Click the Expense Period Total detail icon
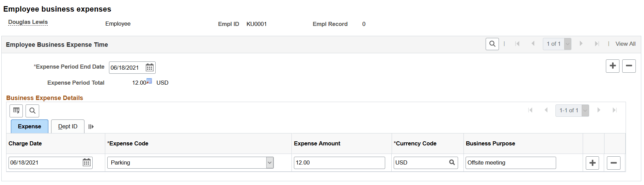The image size is (644, 185). (x=149, y=81)
